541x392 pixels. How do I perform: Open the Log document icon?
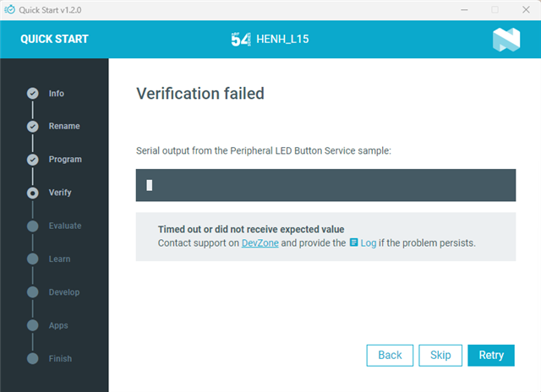pos(353,242)
